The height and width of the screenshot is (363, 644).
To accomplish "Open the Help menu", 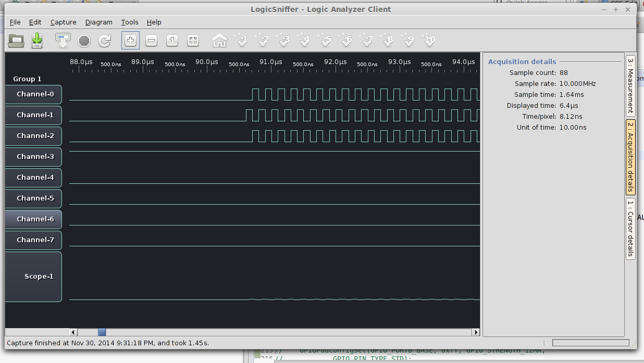I will point(154,22).
